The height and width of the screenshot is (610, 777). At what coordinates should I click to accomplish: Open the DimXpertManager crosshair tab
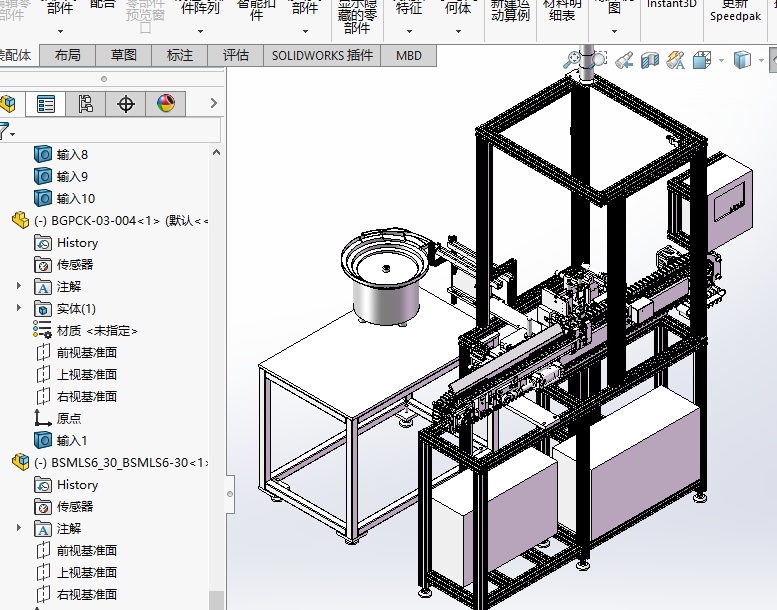(126, 104)
